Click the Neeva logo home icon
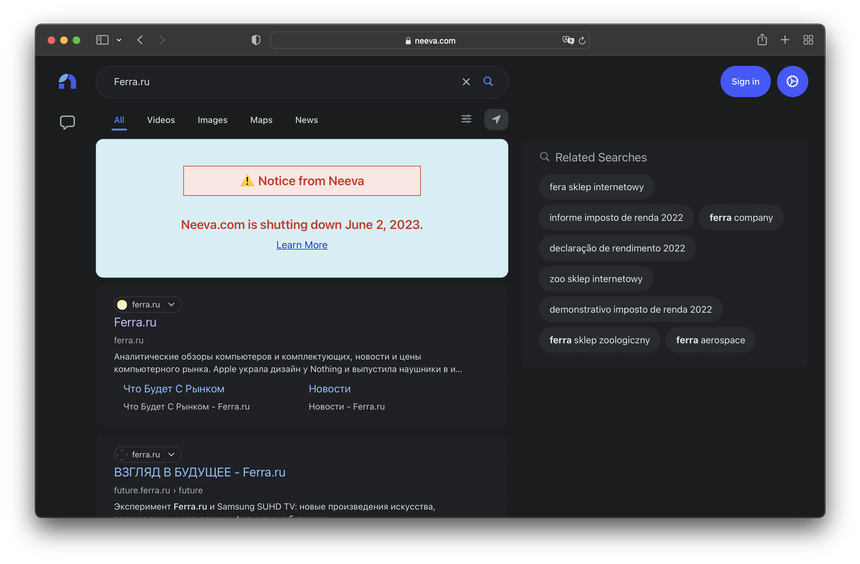Screen dimensions: 860x564 (x=67, y=82)
